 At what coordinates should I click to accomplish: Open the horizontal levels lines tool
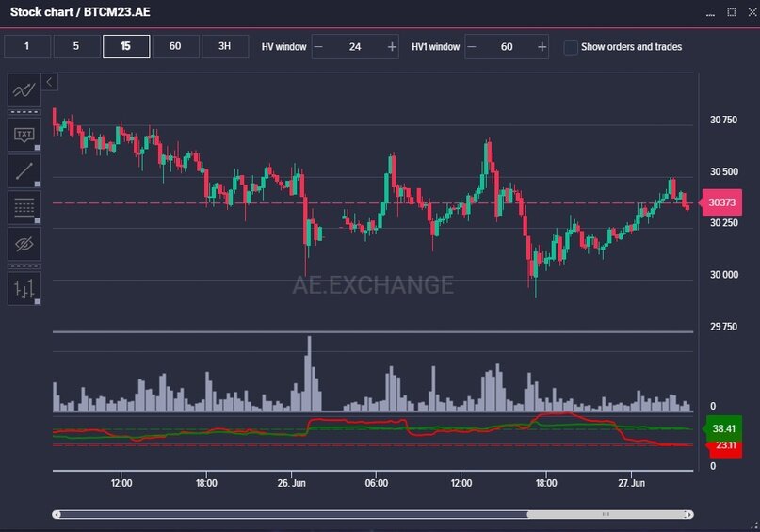(x=24, y=207)
